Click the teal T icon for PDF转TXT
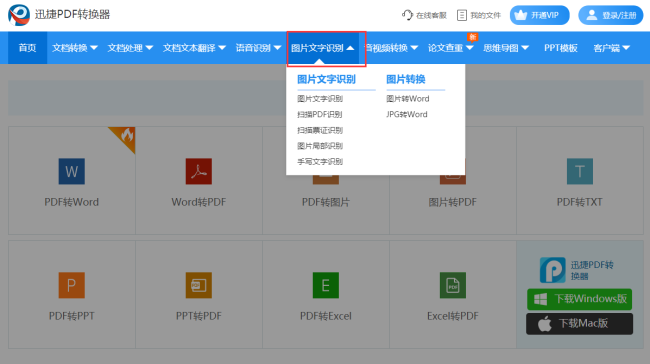The image size is (650, 364). [x=580, y=171]
